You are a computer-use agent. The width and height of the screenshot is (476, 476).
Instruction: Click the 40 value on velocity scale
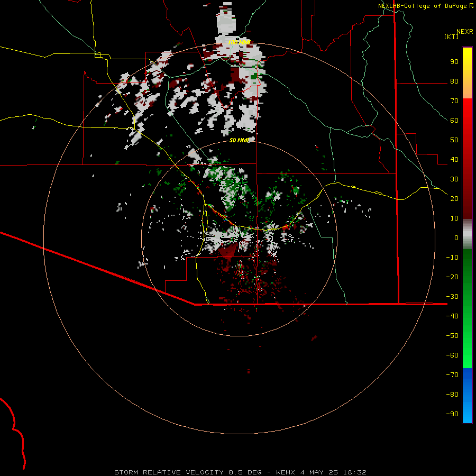[x=454, y=159]
